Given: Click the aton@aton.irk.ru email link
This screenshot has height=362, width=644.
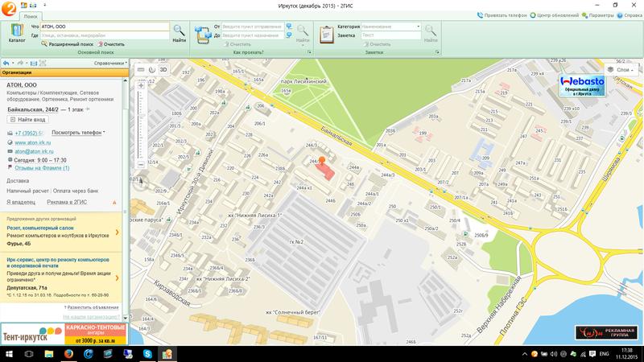Looking at the screenshot, I should [34, 151].
